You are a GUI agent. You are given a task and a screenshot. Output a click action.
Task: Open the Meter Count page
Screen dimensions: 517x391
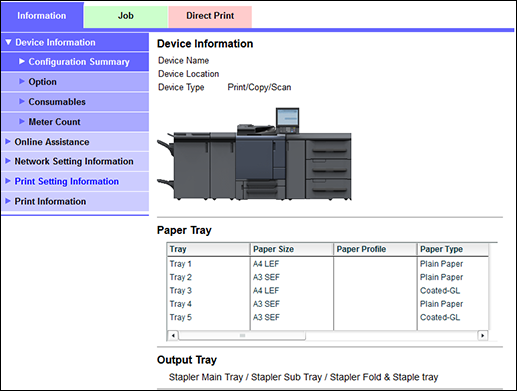coord(54,122)
